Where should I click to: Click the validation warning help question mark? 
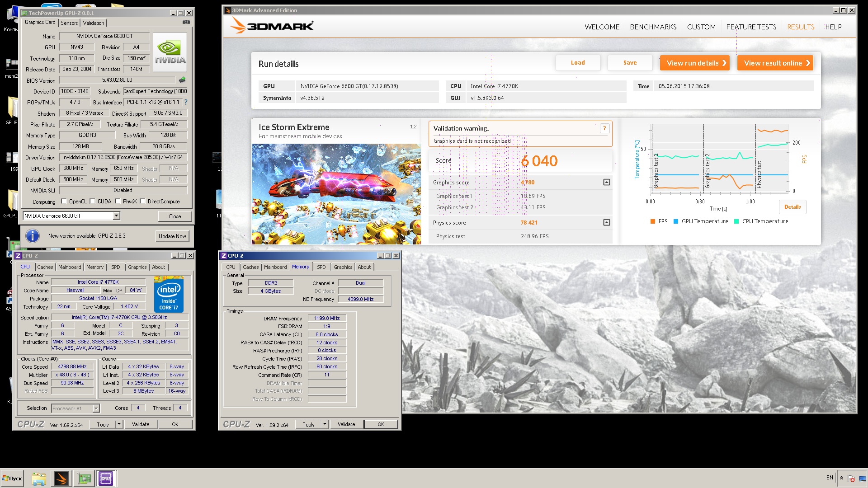(604, 128)
